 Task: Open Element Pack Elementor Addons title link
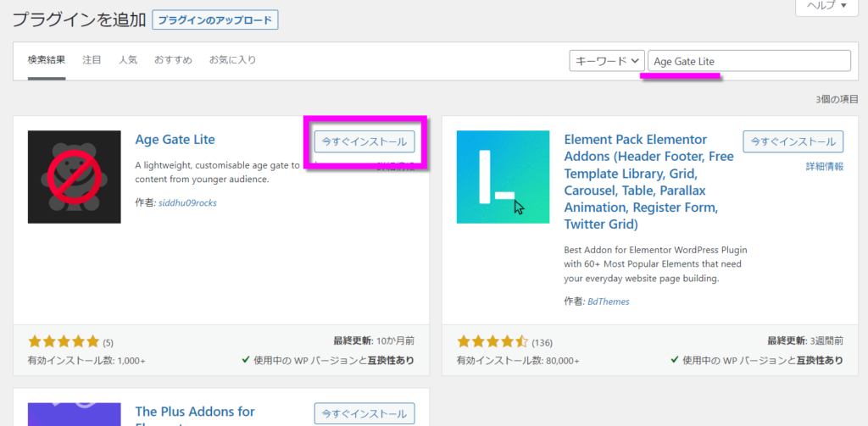[648, 182]
